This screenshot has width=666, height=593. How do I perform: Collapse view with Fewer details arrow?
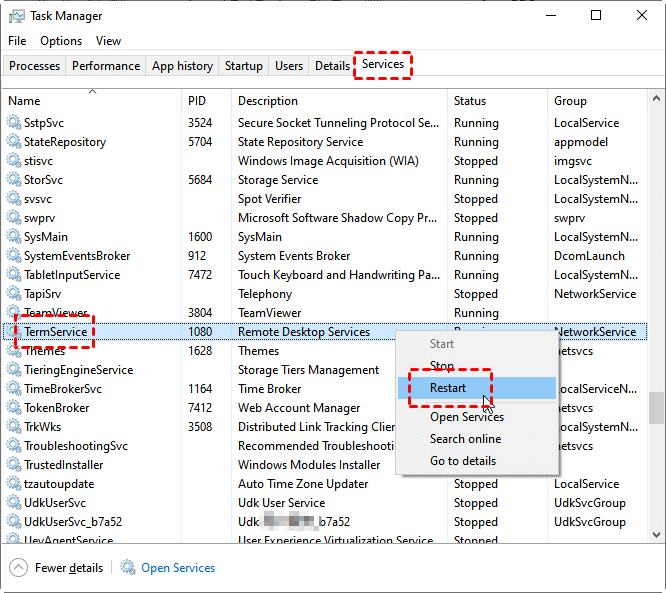pos(19,568)
